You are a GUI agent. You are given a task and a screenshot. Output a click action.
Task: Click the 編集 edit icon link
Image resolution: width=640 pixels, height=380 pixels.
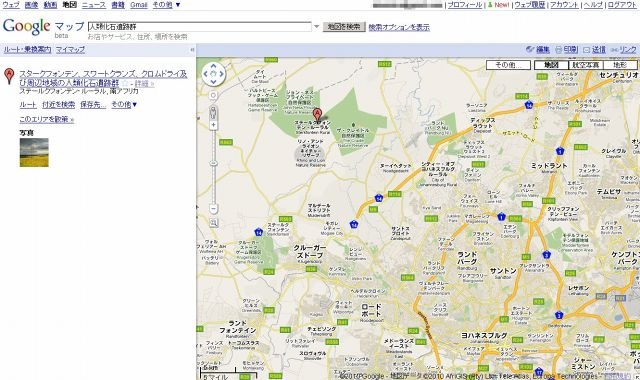click(x=538, y=49)
